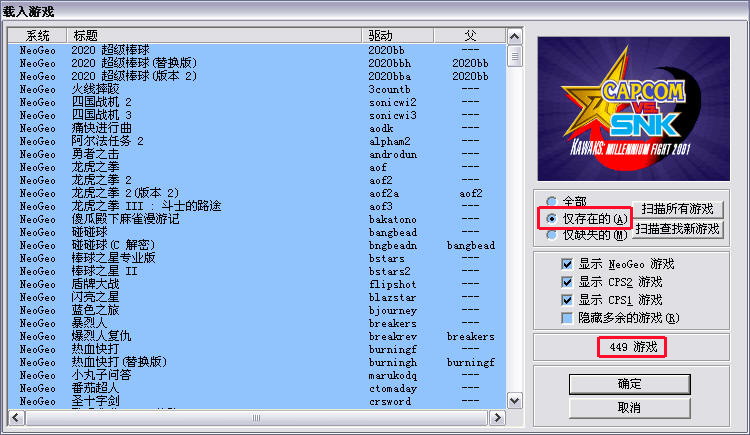This screenshot has height=435, width=750.
Task: Click the horizontal scrollbar thumb
Action: 256,418
